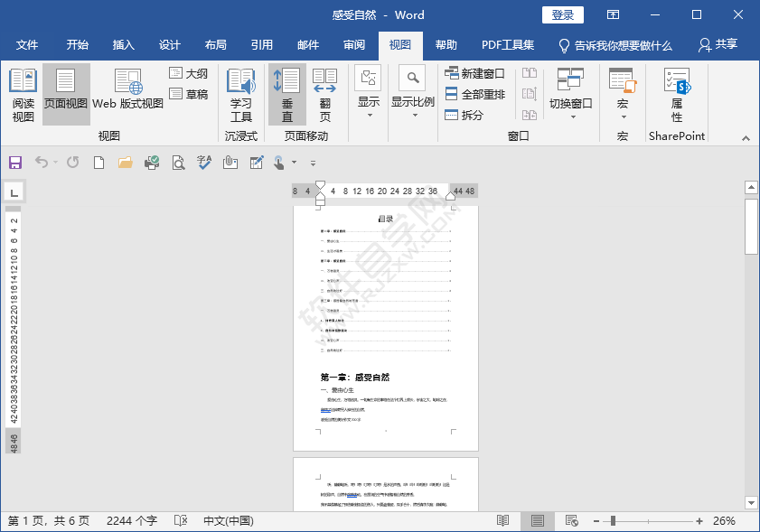Image resolution: width=760 pixels, height=532 pixels.
Task: Switch to web layout via status bar
Action: [x=572, y=521]
